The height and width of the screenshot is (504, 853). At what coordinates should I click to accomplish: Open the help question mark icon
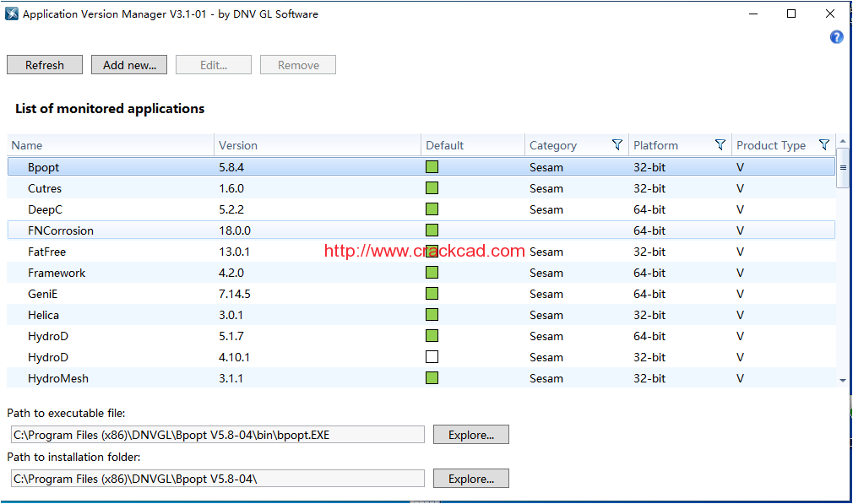coord(836,37)
